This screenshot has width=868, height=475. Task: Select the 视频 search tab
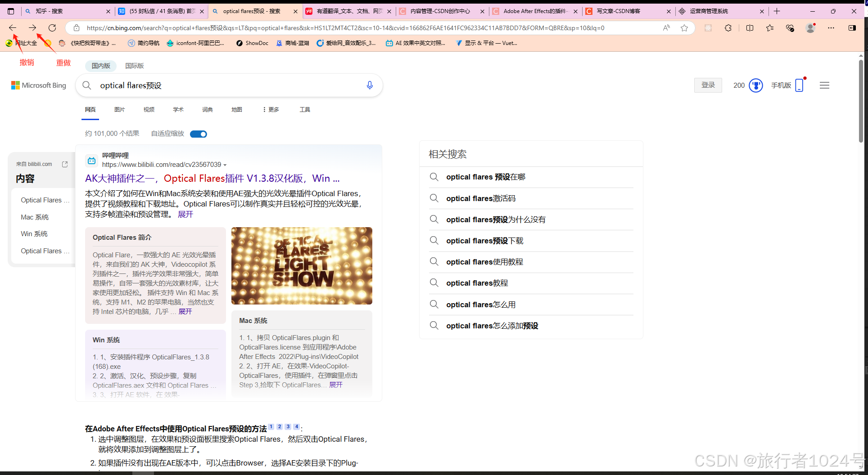click(149, 110)
